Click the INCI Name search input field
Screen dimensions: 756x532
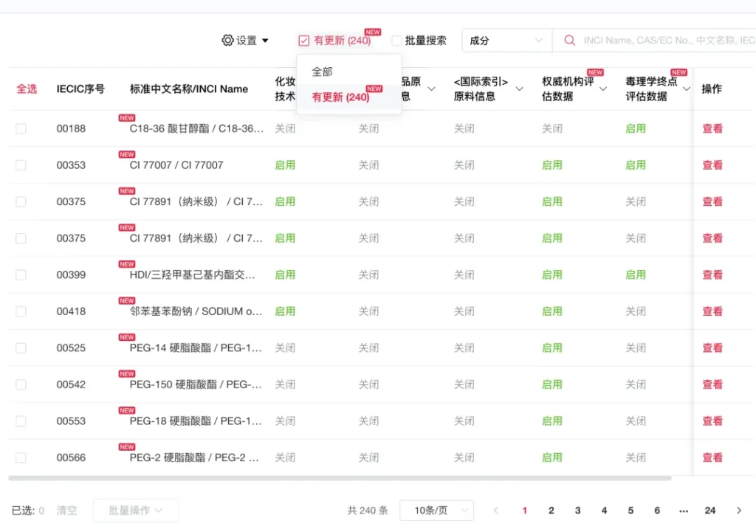664,41
